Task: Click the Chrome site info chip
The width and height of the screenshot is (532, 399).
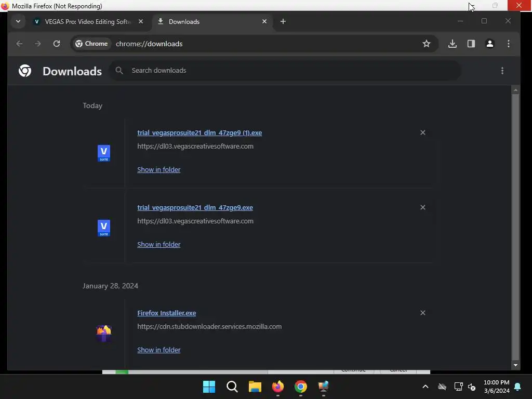Action: point(91,44)
